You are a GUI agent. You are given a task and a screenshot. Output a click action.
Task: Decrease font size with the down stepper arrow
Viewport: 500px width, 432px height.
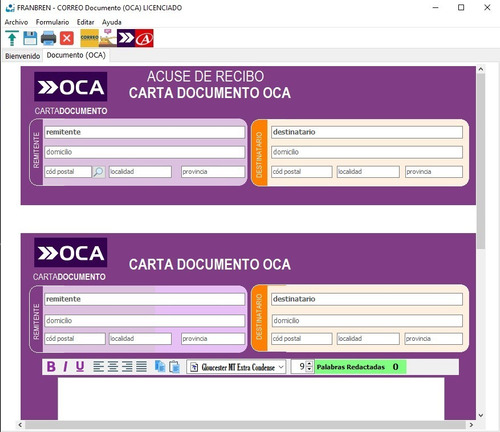pos(309,370)
